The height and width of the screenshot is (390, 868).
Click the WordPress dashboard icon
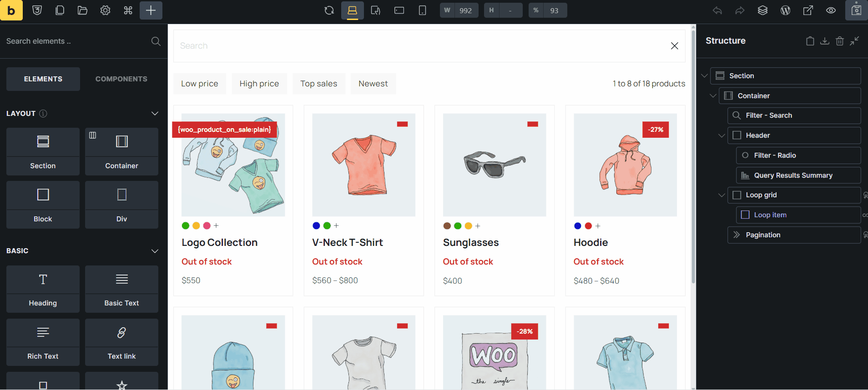pos(786,10)
